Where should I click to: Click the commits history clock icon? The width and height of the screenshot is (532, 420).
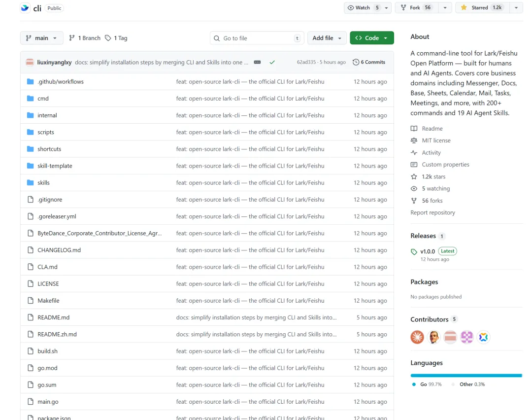click(x=356, y=62)
